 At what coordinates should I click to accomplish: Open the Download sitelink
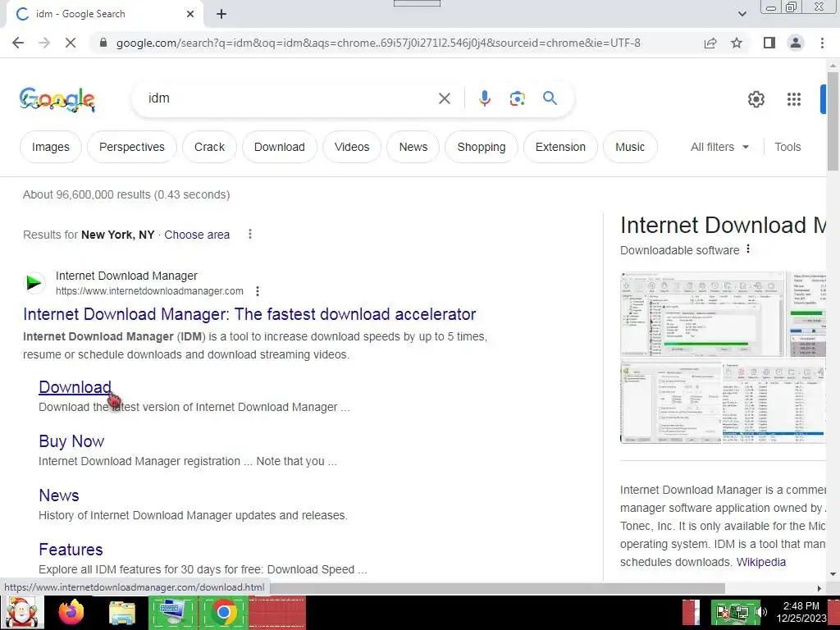pyautogui.click(x=75, y=387)
